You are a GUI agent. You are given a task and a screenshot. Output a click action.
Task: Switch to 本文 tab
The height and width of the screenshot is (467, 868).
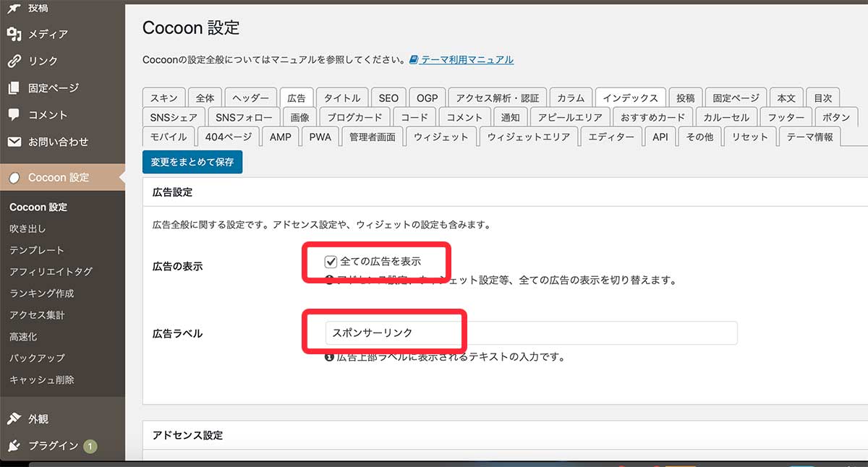click(786, 98)
